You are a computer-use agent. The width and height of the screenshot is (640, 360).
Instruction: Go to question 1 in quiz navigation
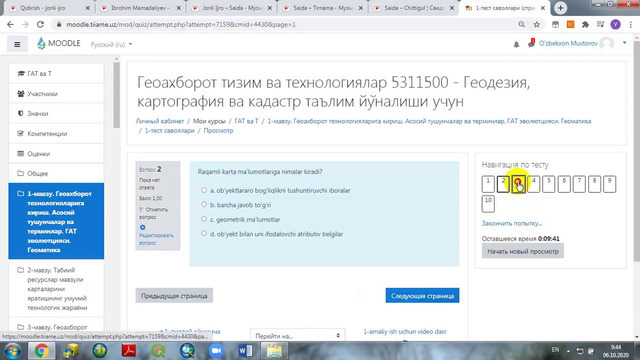488,184
